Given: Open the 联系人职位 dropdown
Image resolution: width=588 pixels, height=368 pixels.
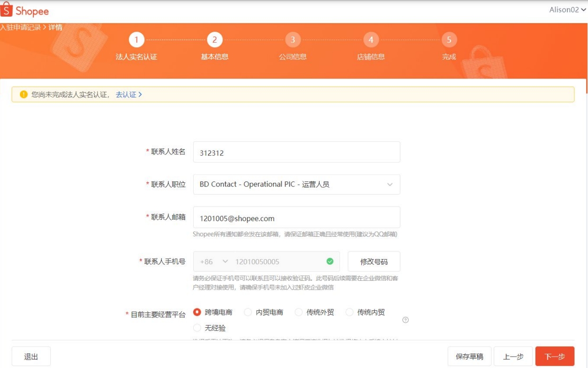Looking at the screenshot, I should (296, 184).
